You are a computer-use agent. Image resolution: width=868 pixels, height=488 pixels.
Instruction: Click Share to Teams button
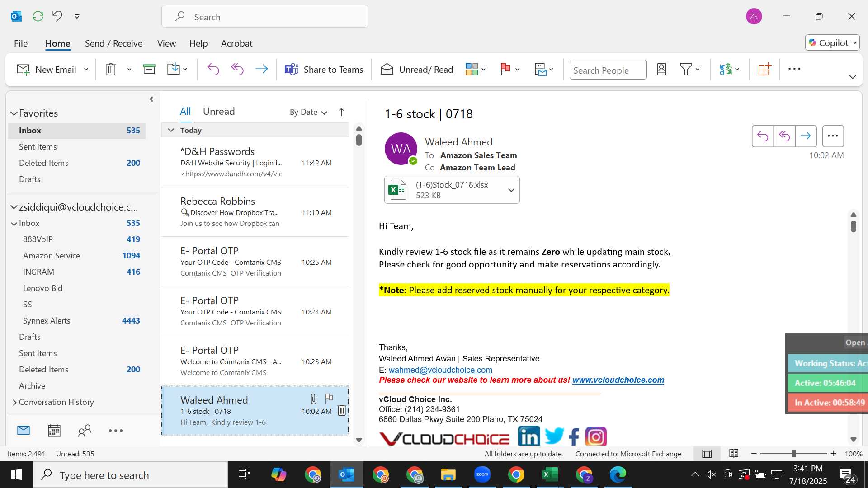[324, 70]
